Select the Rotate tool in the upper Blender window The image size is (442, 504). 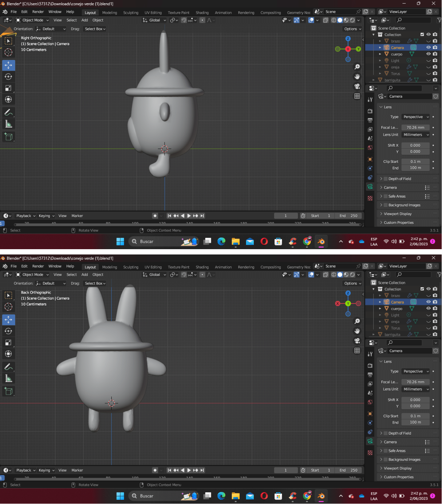(8, 77)
